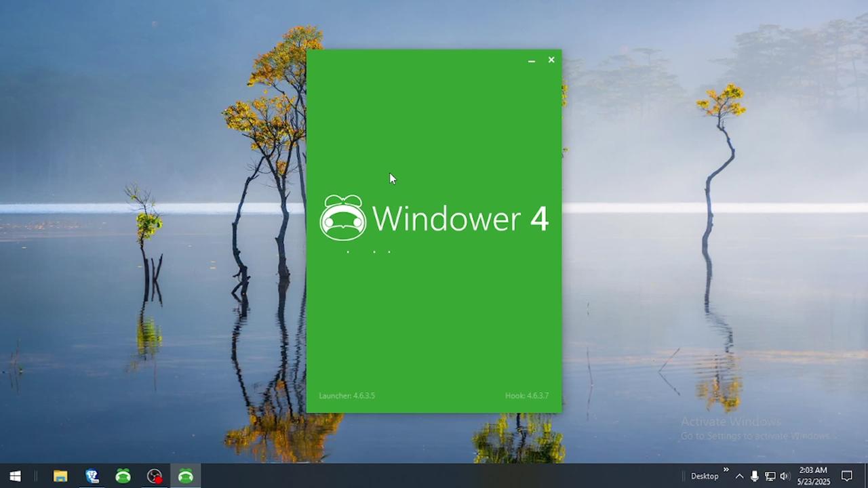Click the Windower 4 title text

click(460, 219)
